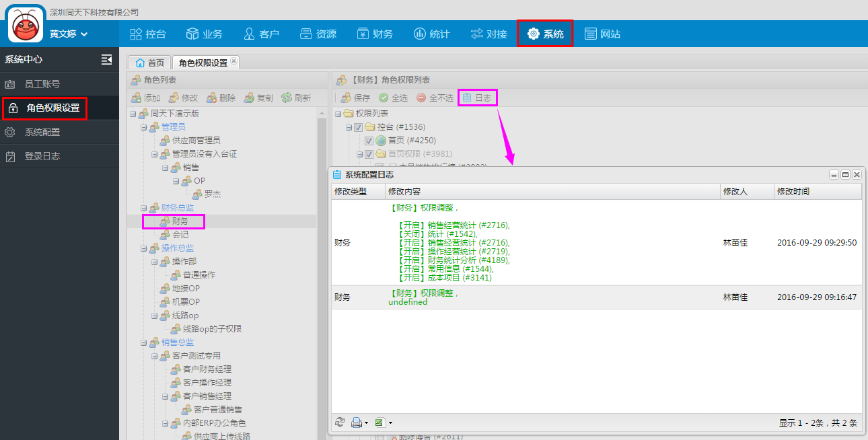Collapse the 操作部 role node
This screenshot has height=440, width=868.
(x=154, y=262)
